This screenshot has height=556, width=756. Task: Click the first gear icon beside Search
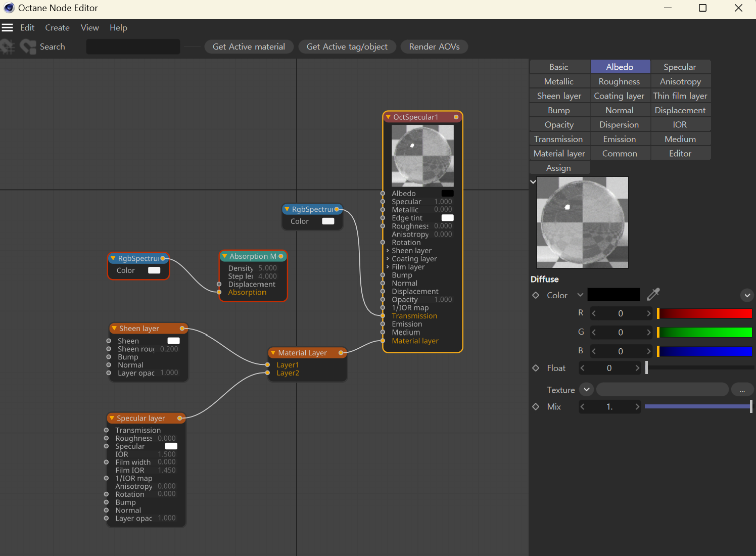(8, 47)
